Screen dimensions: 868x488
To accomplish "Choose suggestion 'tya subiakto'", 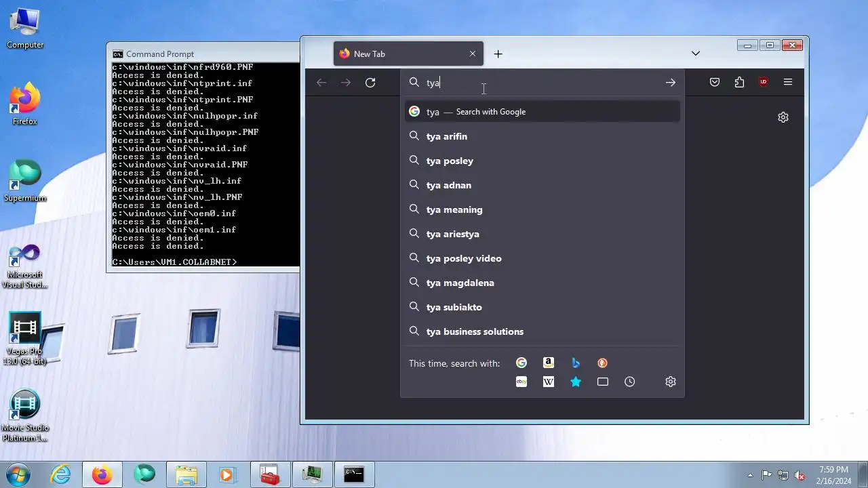I will coord(542,307).
